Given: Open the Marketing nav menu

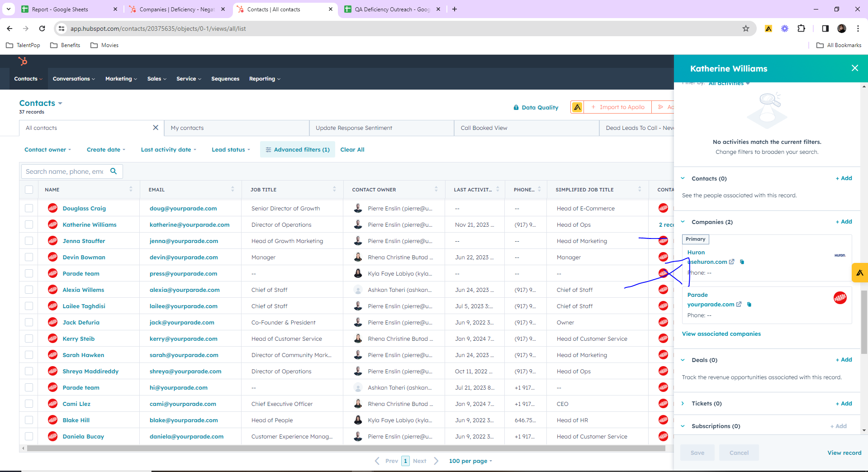Looking at the screenshot, I should 121,79.
